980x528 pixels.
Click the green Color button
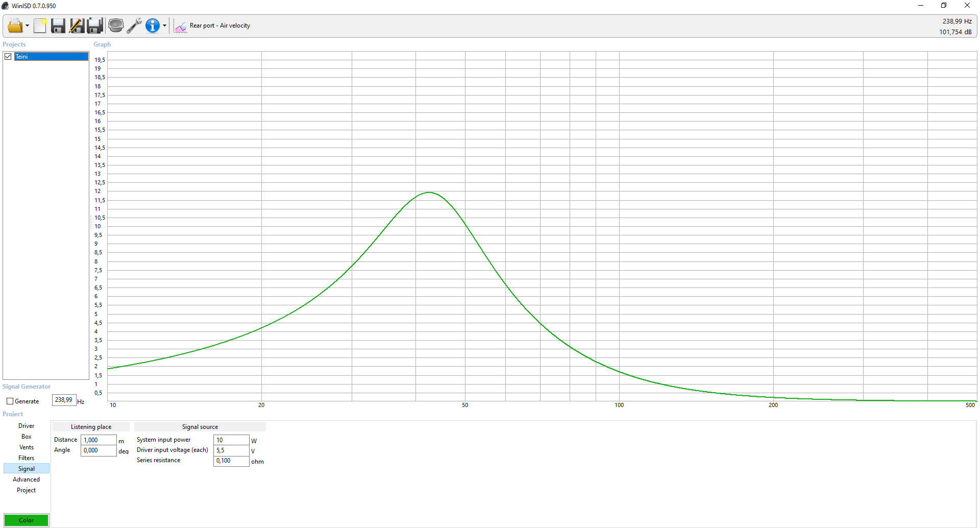click(27, 520)
